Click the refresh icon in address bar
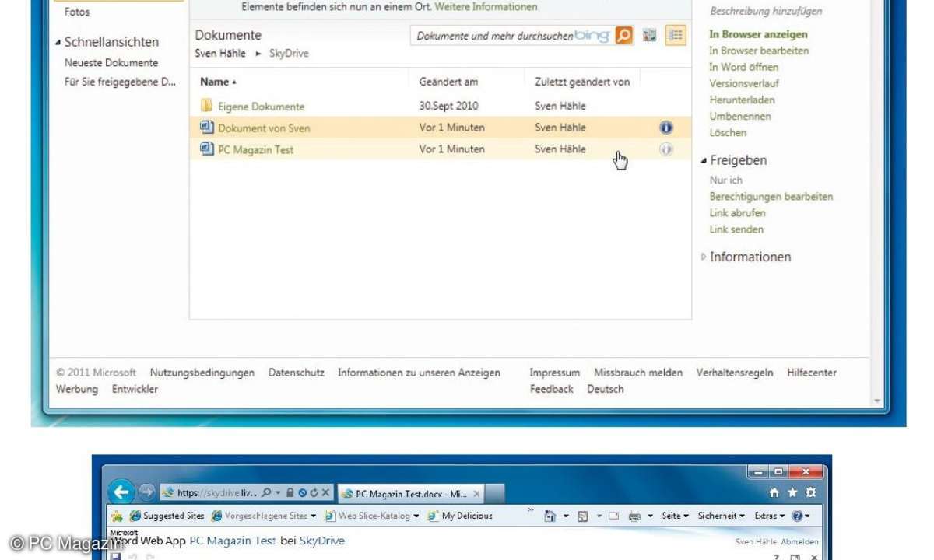Screen dimensions: 934x560 (313, 493)
